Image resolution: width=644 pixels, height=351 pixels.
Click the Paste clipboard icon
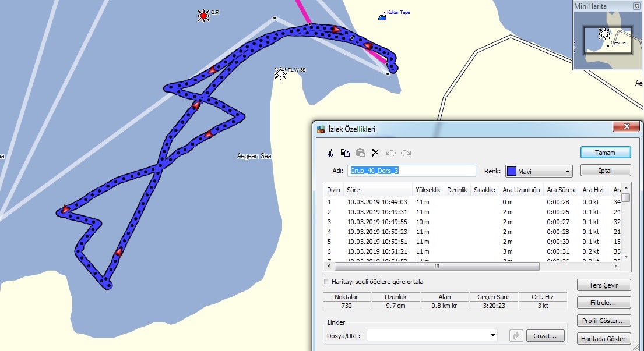tap(360, 153)
